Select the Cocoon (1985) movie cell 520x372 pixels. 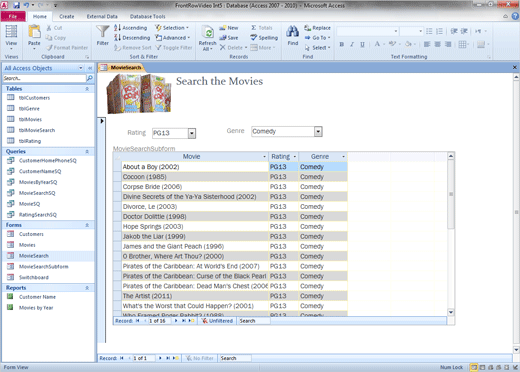click(x=195, y=177)
